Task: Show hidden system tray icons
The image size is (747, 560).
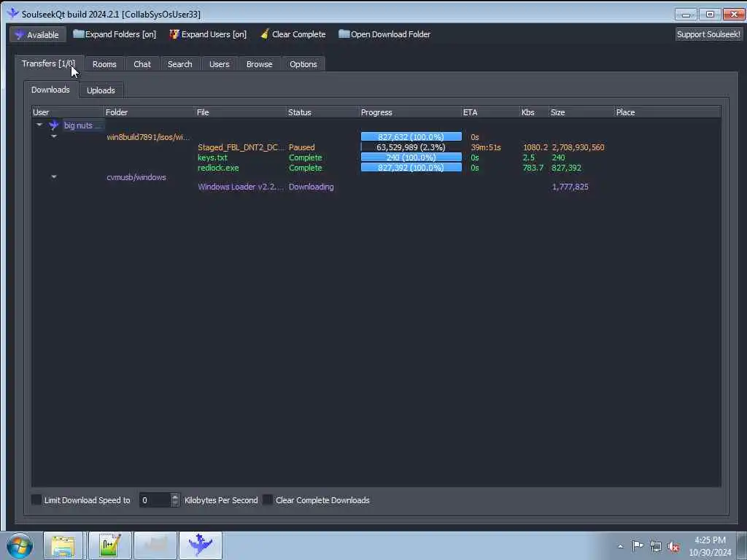Action: (620, 546)
